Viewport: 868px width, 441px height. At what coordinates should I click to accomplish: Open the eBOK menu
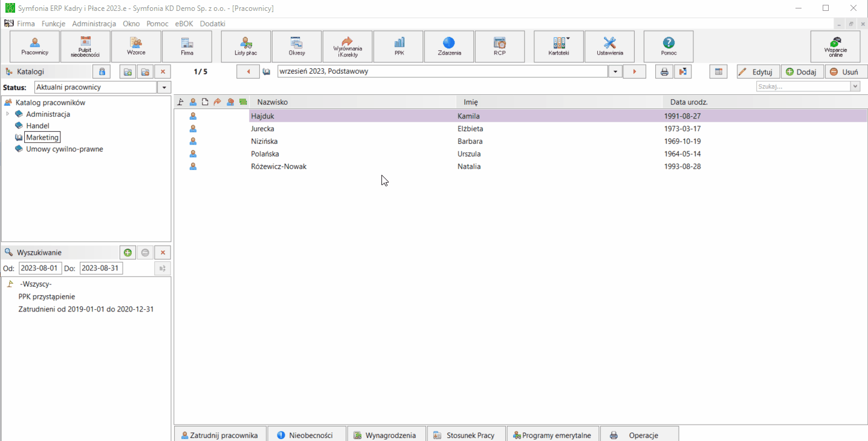pyautogui.click(x=184, y=24)
